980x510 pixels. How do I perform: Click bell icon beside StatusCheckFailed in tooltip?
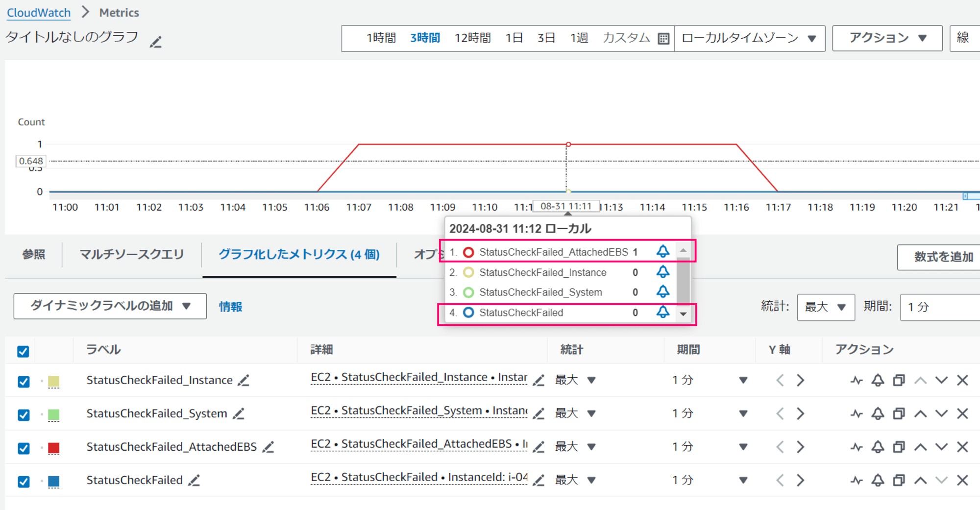(x=662, y=312)
